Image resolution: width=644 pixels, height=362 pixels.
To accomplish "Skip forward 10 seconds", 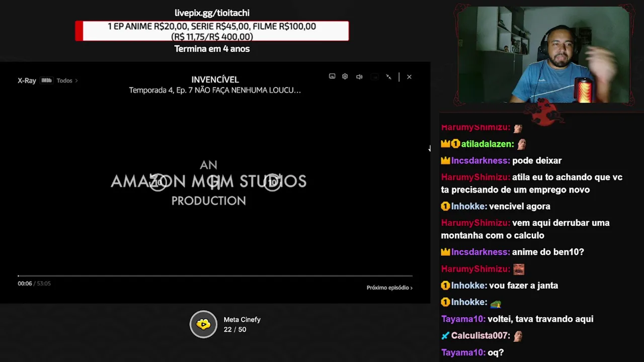I will click(273, 182).
